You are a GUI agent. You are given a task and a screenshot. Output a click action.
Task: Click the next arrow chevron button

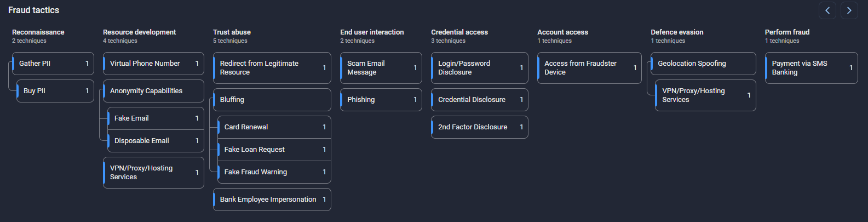click(849, 10)
